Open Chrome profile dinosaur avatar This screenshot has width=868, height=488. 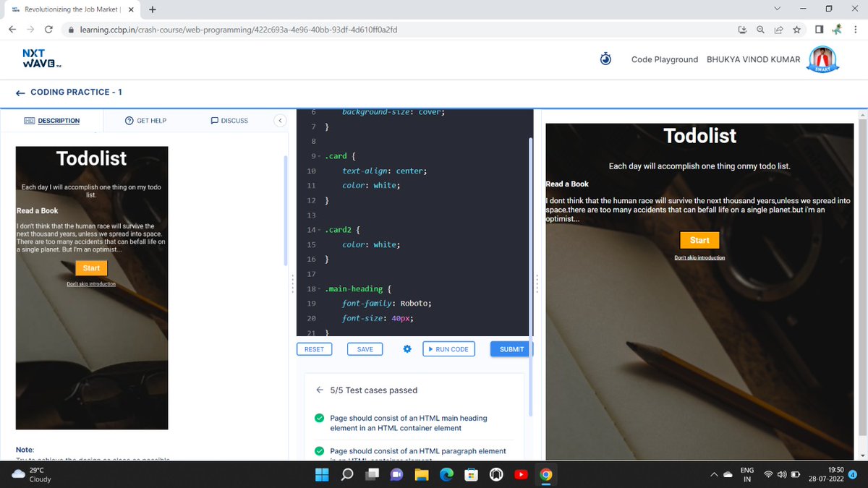pyautogui.click(x=837, y=30)
